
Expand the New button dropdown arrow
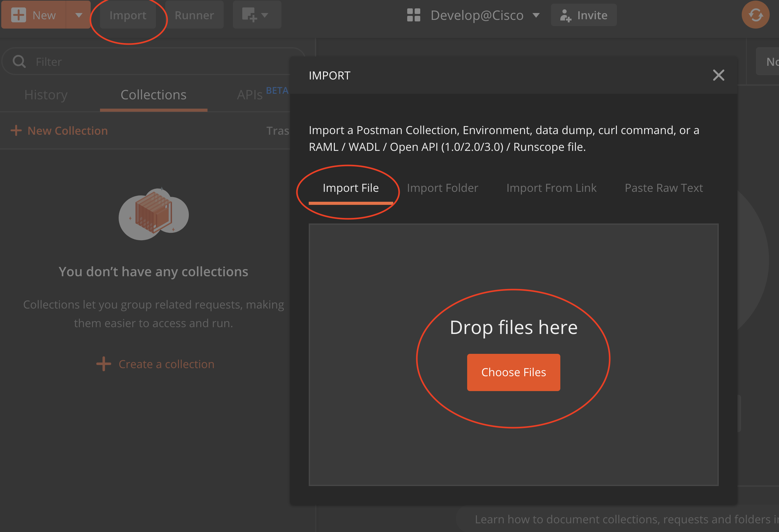click(x=79, y=15)
